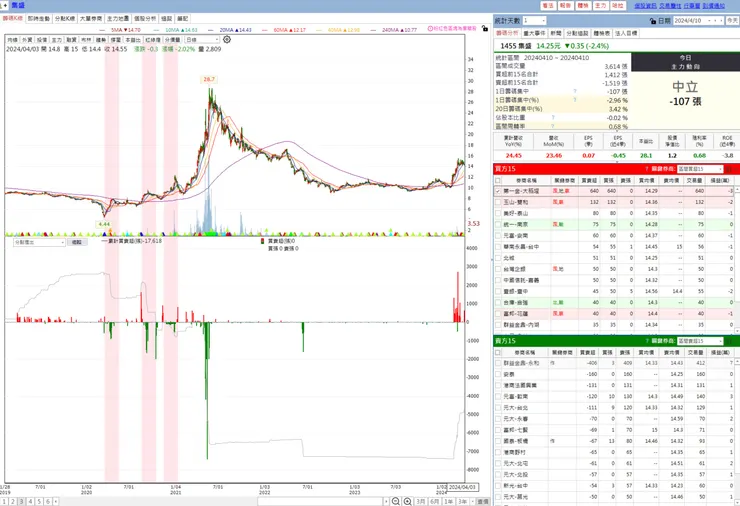Image resolution: width=740 pixels, height=506 pixels.
Task: Open the 個股資訊 link
Action: click(x=645, y=6)
